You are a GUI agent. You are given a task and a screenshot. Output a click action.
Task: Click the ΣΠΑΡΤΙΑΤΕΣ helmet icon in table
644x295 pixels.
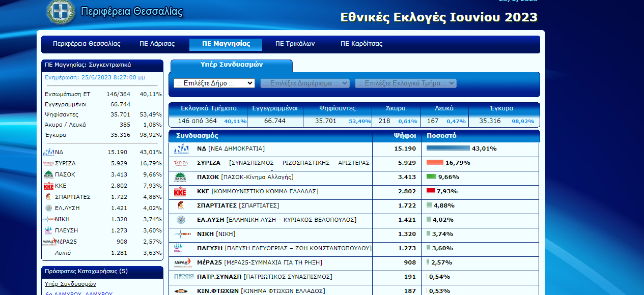click(181, 206)
